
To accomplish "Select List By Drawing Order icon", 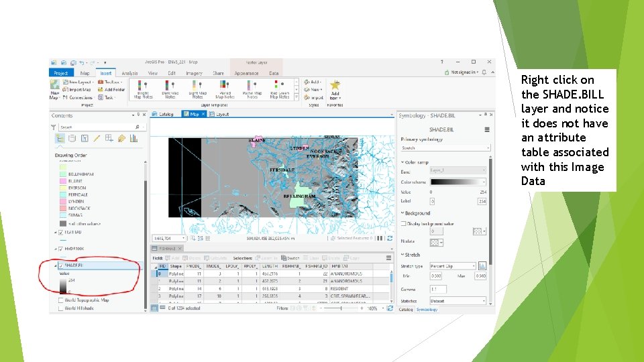I will 60,139.
